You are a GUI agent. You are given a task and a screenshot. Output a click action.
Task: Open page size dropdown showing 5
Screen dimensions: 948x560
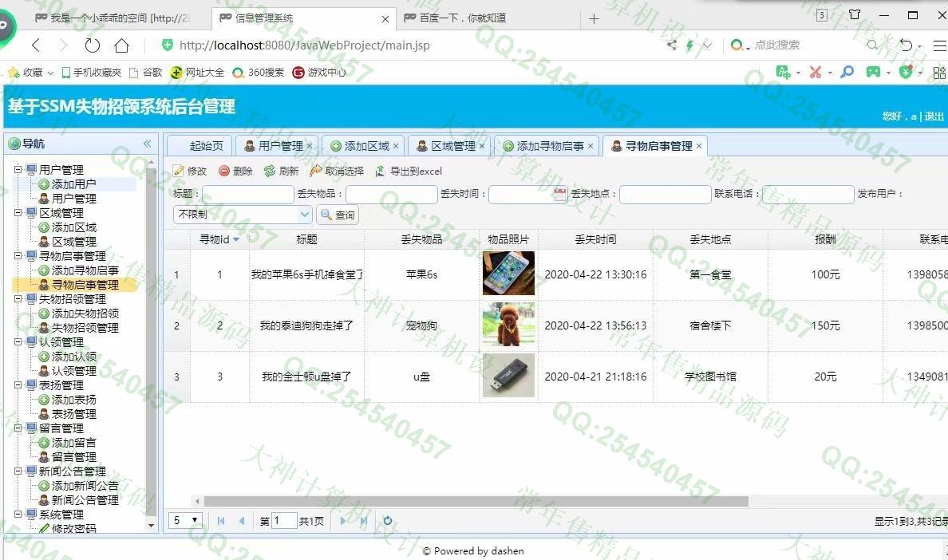coord(187,520)
